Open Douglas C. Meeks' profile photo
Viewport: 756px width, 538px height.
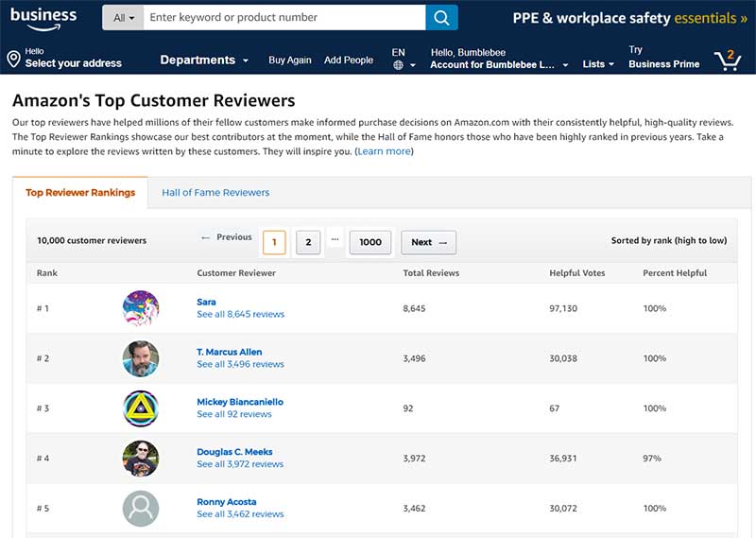[141, 459]
